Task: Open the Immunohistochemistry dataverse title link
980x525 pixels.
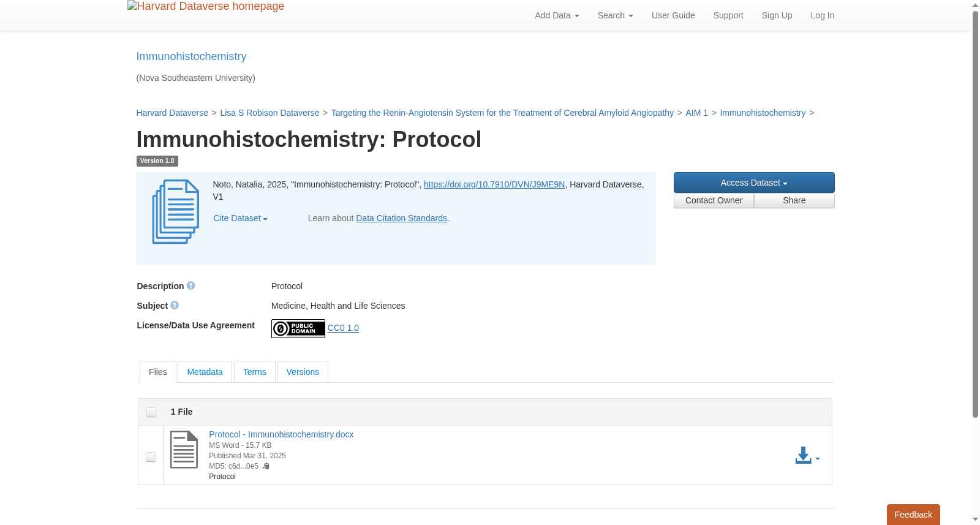Action: [191, 56]
